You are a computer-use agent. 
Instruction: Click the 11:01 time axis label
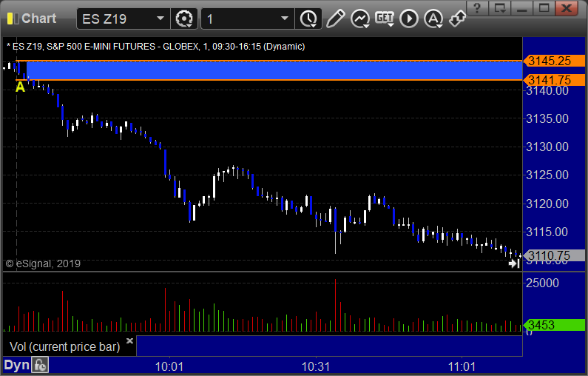tap(462, 366)
